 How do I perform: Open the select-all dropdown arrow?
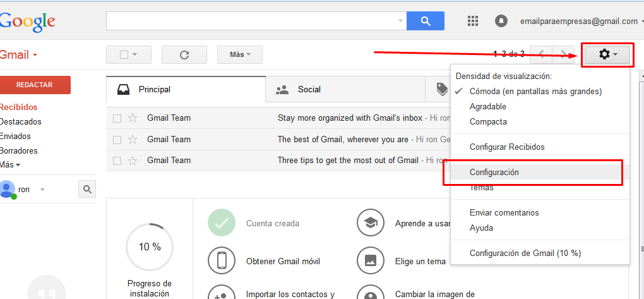[134, 55]
